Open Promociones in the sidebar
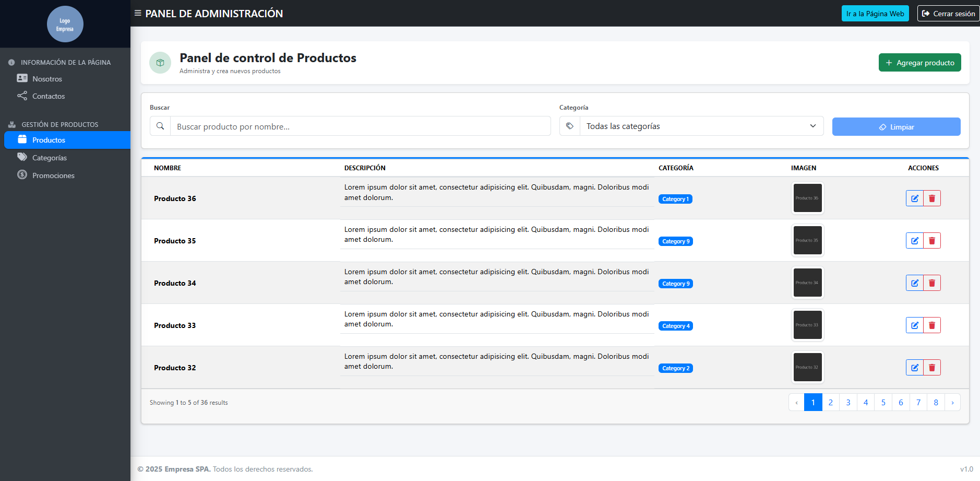Screen dimensions: 980x481 pyautogui.click(x=53, y=175)
